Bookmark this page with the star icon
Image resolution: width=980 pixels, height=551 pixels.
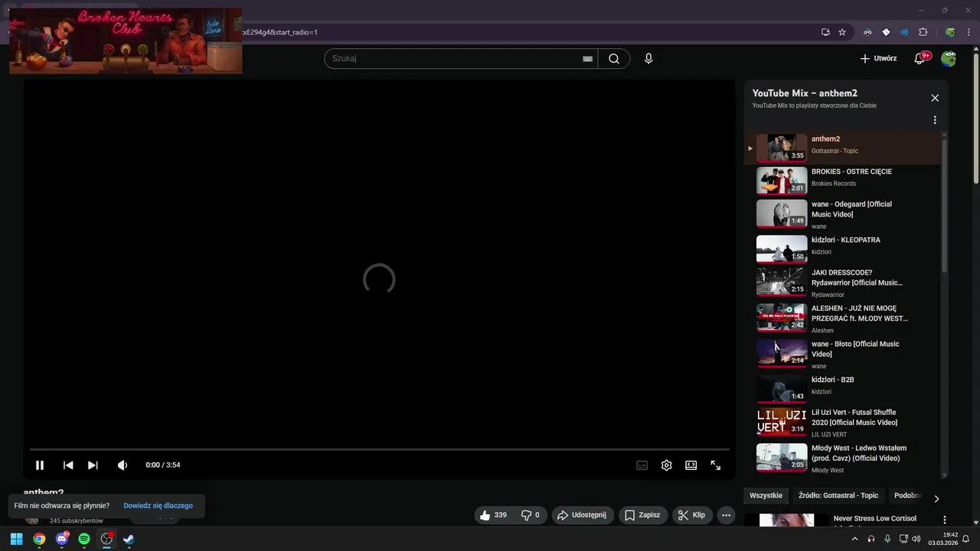842,32
